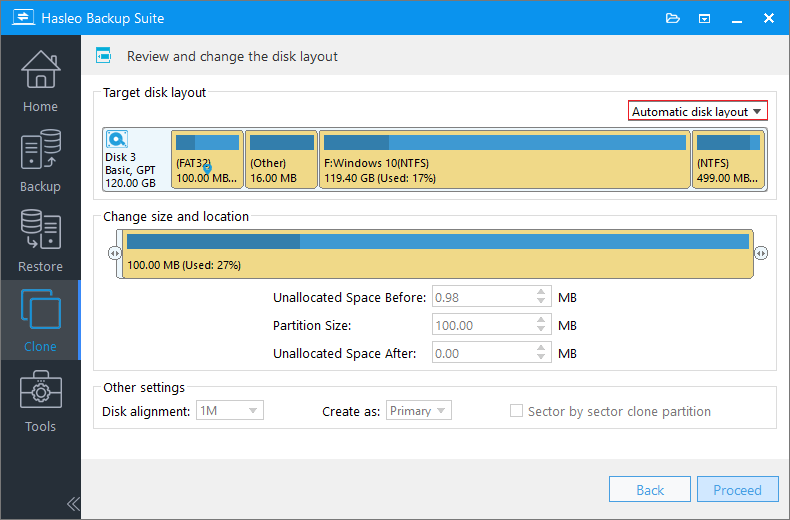Click the Back button
This screenshot has width=790, height=520.
(x=649, y=489)
